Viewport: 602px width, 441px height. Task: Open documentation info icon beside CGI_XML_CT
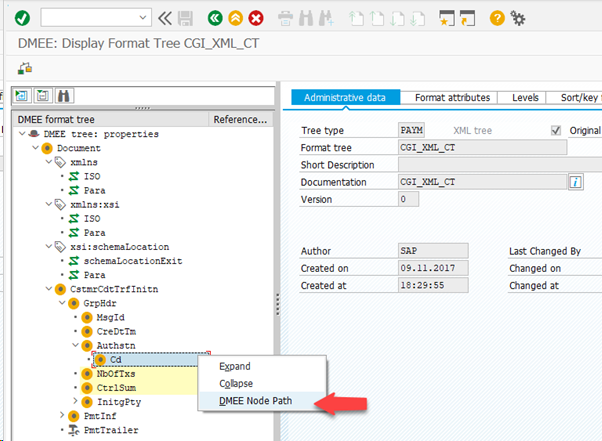[576, 182]
